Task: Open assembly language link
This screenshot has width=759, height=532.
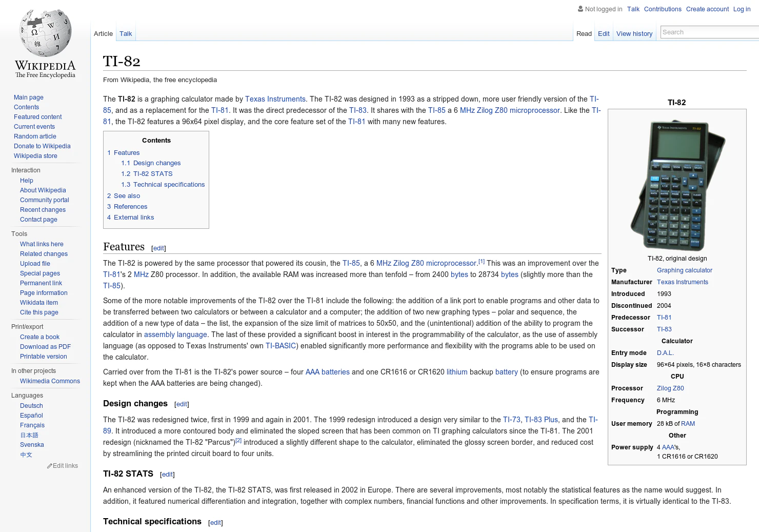Action: pyautogui.click(x=175, y=334)
